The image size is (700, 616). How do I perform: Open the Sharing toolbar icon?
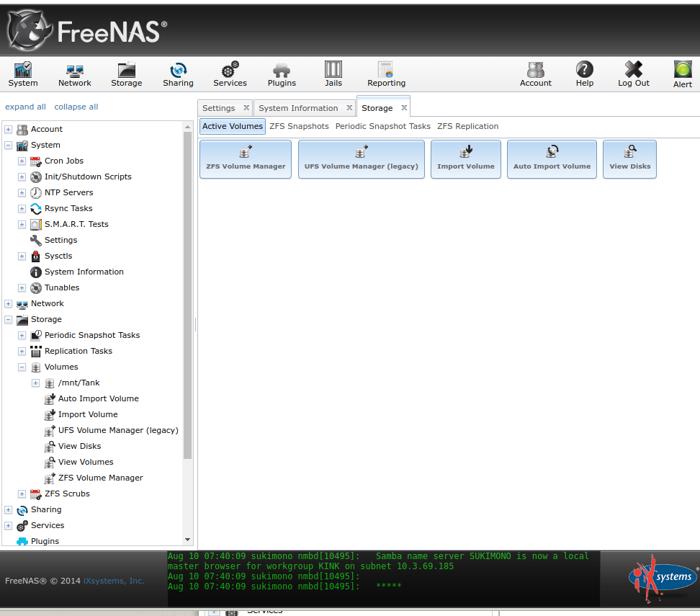(178, 74)
